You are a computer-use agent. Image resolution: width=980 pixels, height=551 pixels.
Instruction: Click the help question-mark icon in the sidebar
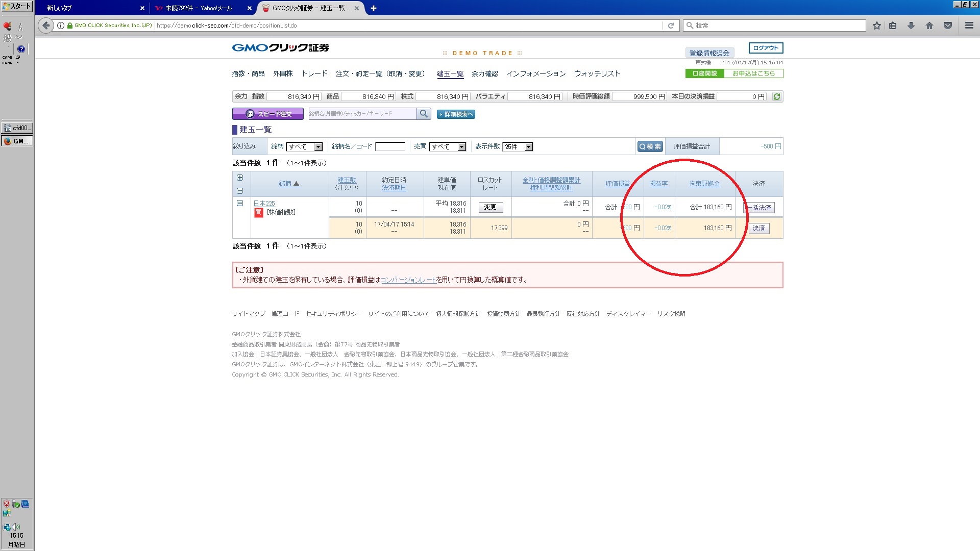pos(21,49)
